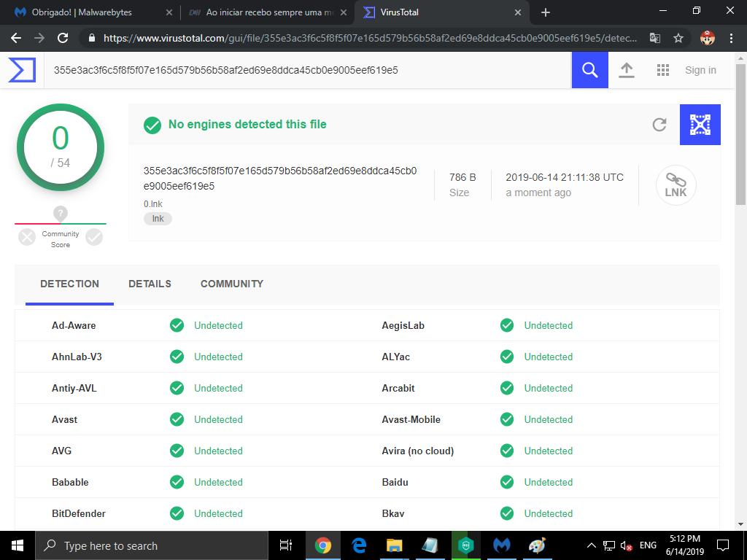Open the Chrome three-dot menu
Screen dimensions: 747x560
[731, 38]
